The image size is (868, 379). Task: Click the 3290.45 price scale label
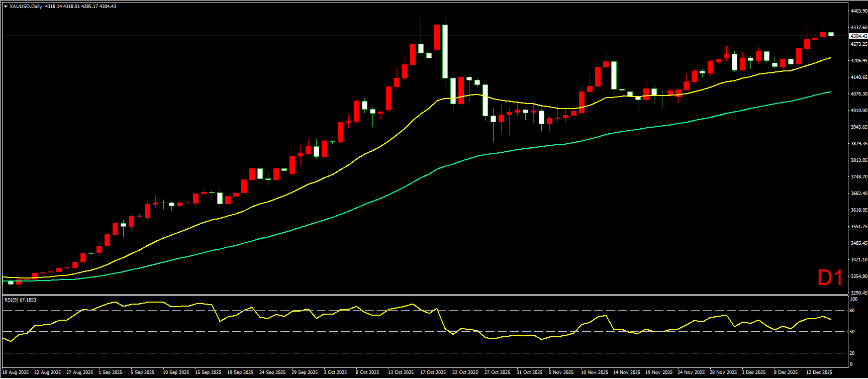click(x=858, y=293)
